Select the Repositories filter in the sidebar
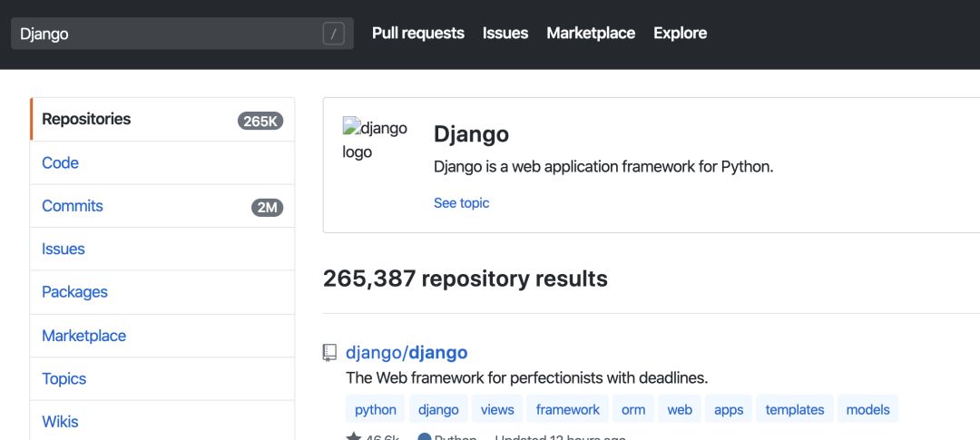 162,120
